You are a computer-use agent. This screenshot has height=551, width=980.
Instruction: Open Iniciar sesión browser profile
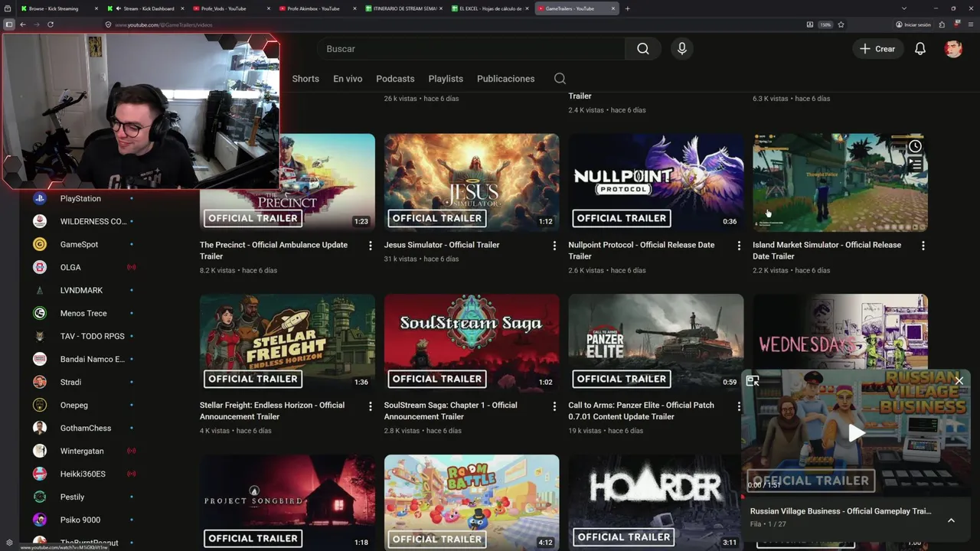tap(913, 24)
